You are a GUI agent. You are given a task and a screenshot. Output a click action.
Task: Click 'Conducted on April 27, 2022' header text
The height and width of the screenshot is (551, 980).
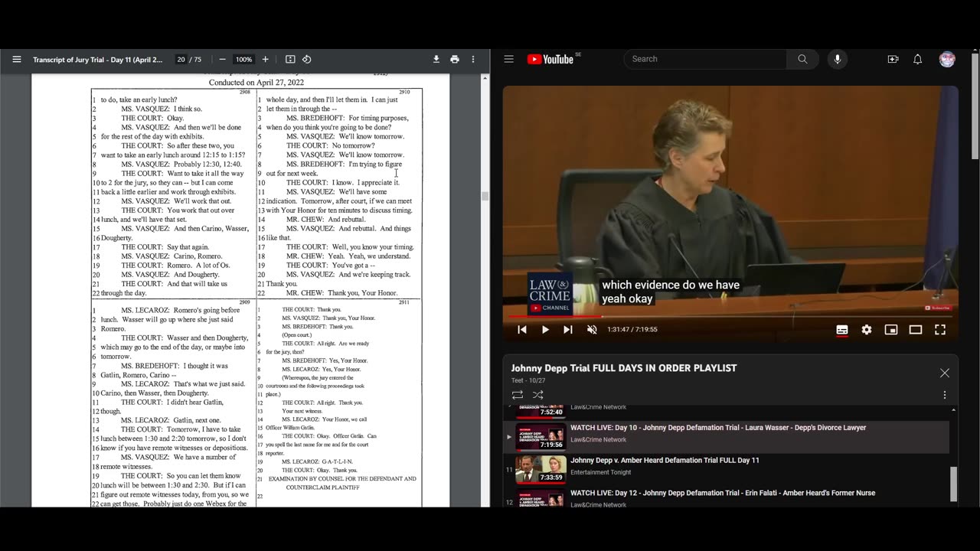(256, 82)
